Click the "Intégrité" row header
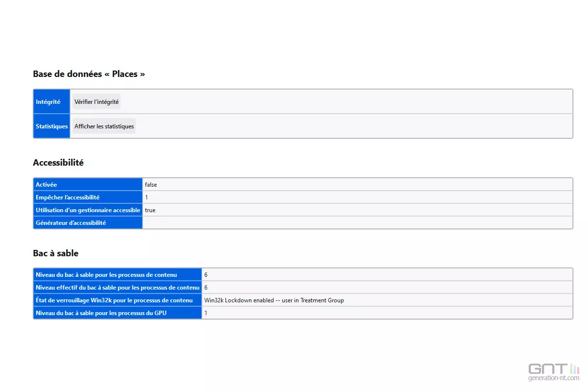 point(52,101)
